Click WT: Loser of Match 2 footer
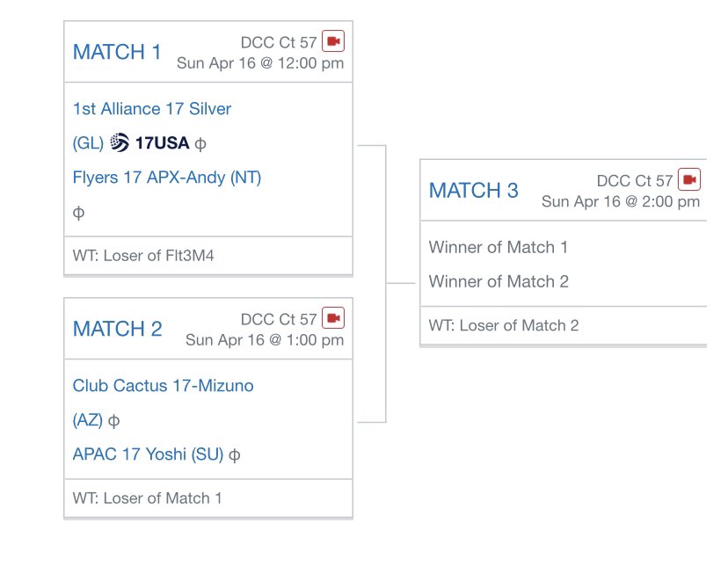The image size is (728, 574). 564,325
